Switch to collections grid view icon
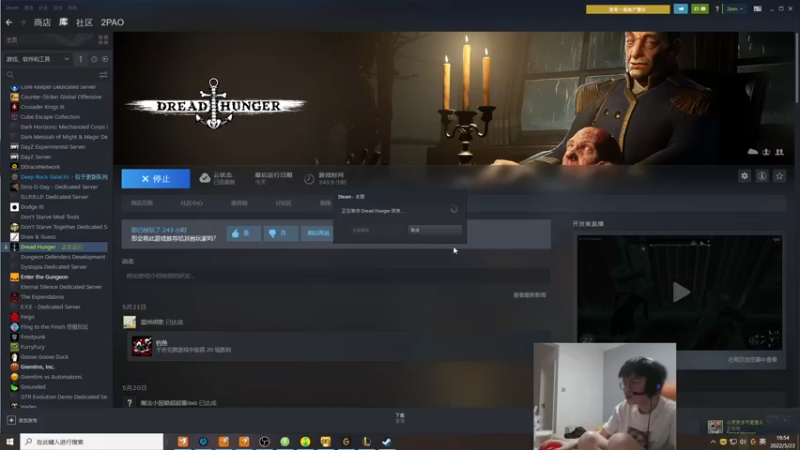 103,40
